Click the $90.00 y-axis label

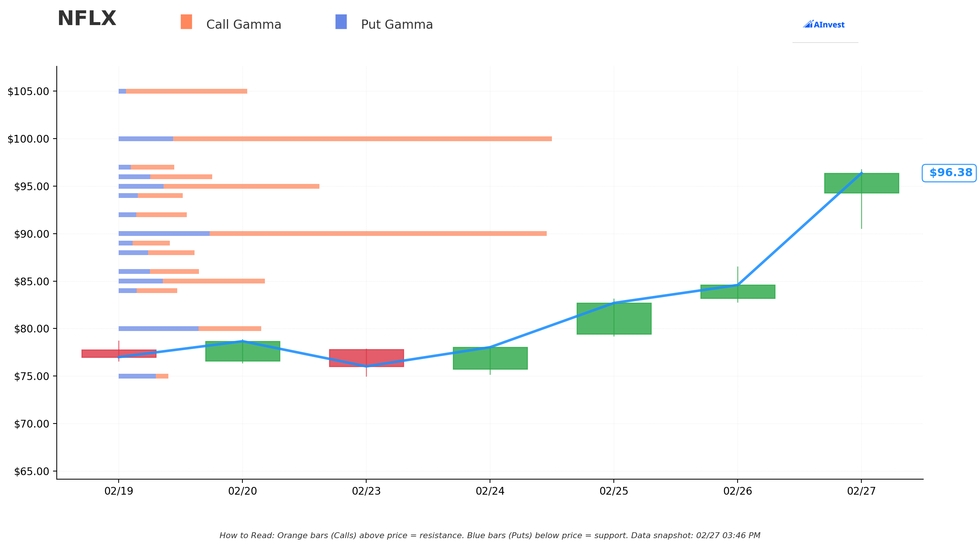[32, 234]
